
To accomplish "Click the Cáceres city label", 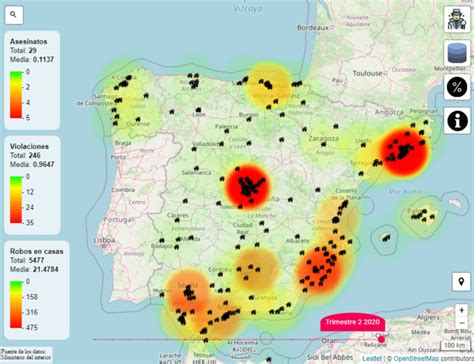I will (x=178, y=215).
